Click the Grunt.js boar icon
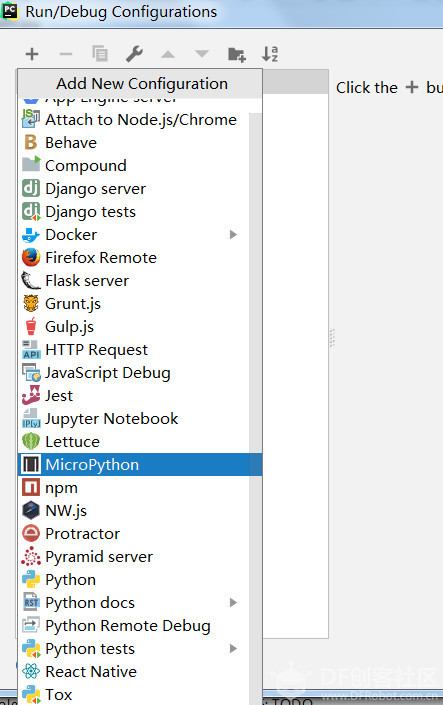The height and width of the screenshot is (705, 443). coord(31,303)
